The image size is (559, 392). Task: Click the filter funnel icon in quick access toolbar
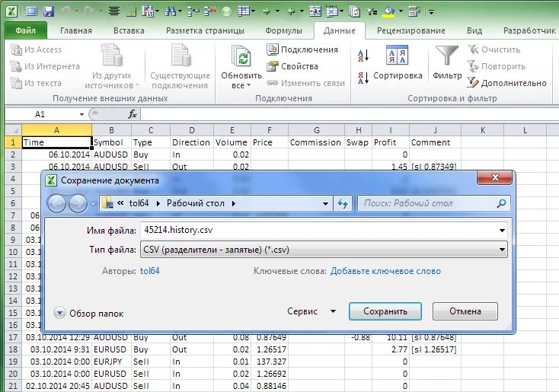tap(372, 11)
